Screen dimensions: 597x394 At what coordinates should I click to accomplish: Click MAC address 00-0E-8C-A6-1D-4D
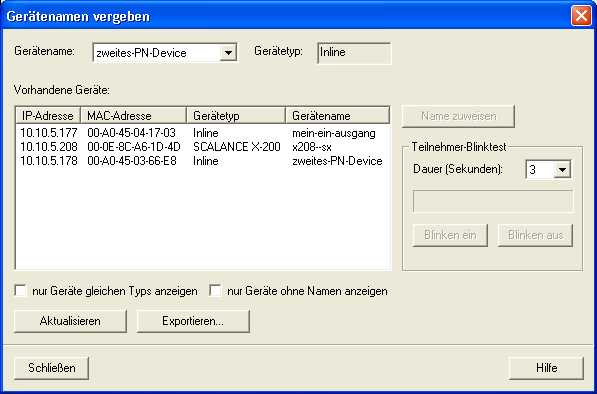click(134, 147)
